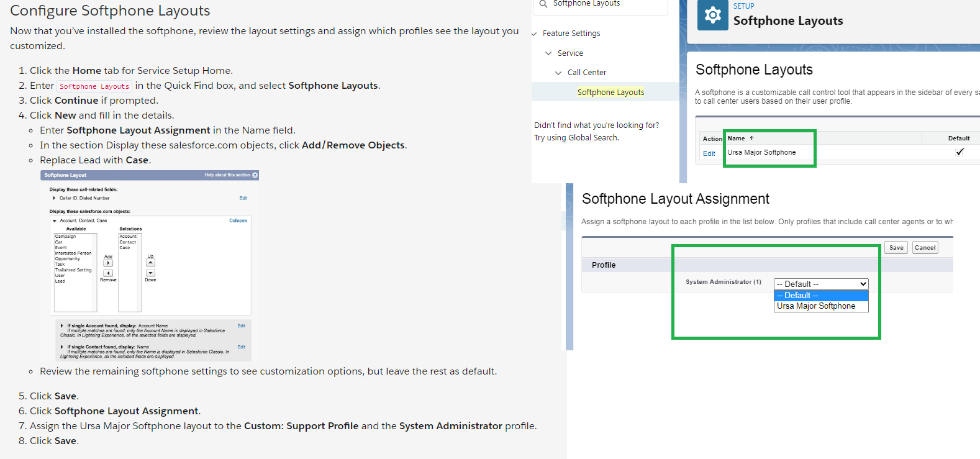This screenshot has width=980, height=459.
Task: Click Help about this section link
Action: (227, 175)
